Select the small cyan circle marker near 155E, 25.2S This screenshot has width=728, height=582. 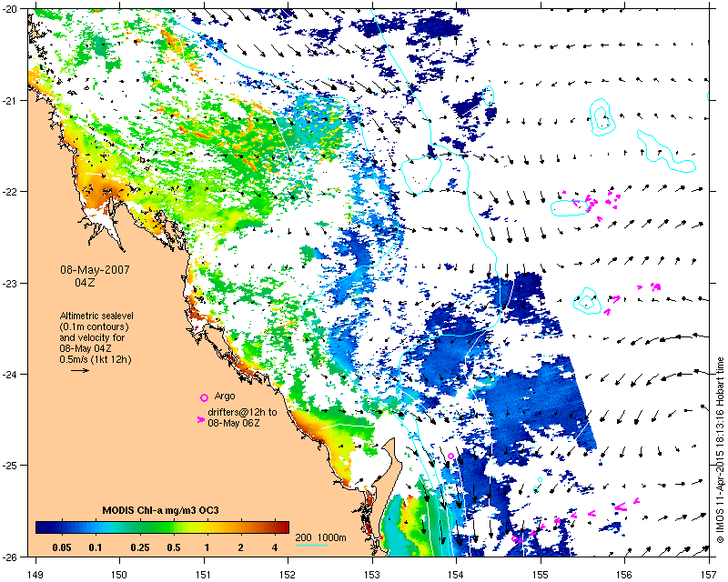click(x=540, y=480)
